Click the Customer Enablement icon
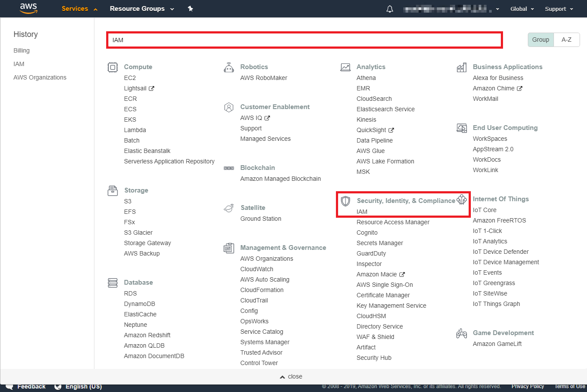Screen dimensions: 587x392 (x=229, y=107)
